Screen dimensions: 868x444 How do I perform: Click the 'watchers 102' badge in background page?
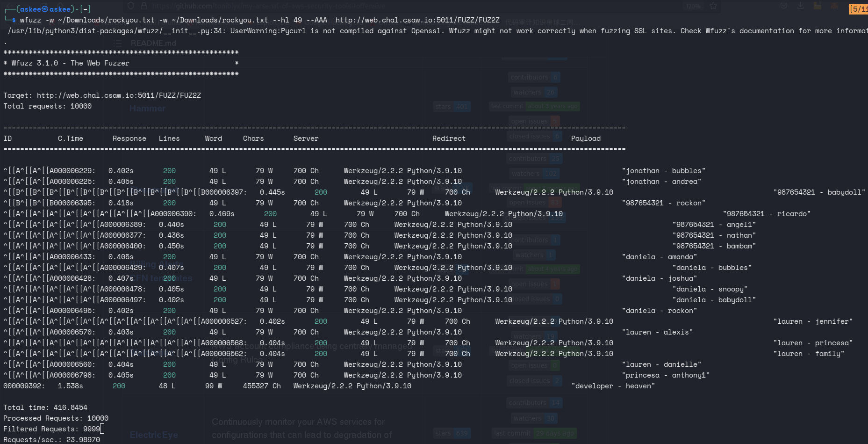pos(534,174)
